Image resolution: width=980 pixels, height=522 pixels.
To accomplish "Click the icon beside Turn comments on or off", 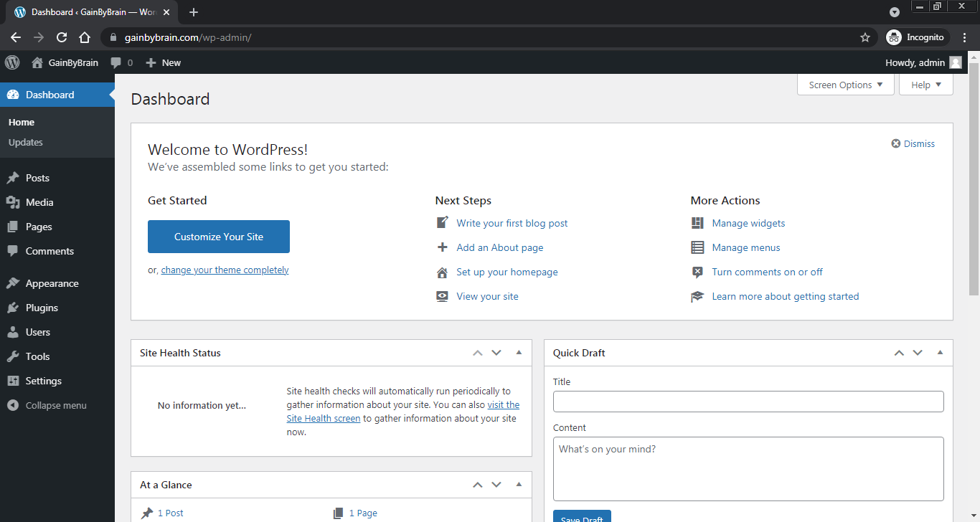I will point(697,272).
